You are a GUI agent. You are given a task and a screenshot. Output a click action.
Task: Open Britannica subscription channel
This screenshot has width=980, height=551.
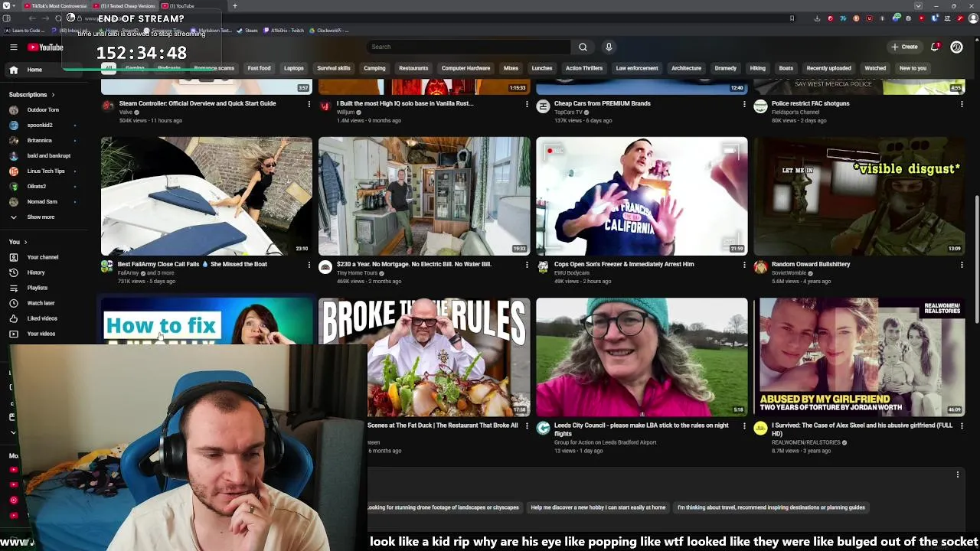[40, 140]
